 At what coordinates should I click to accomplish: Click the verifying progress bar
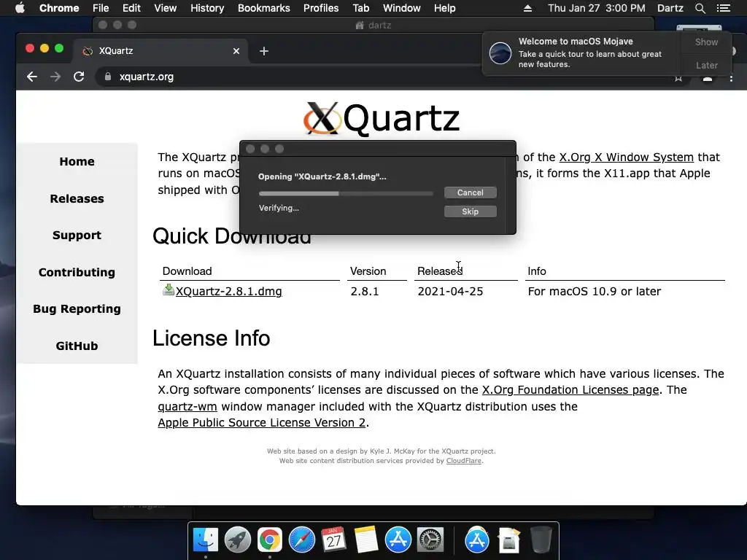pyautogui.click(x=346, y=193)
